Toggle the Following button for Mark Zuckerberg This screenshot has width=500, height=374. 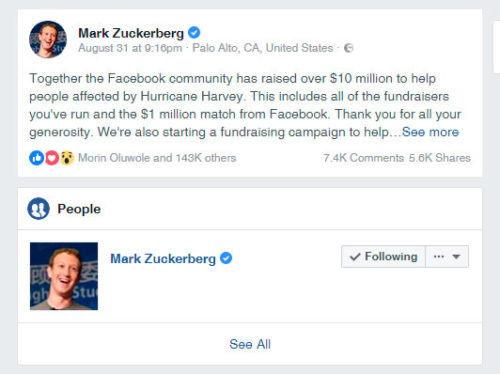[x=383, y=257]
